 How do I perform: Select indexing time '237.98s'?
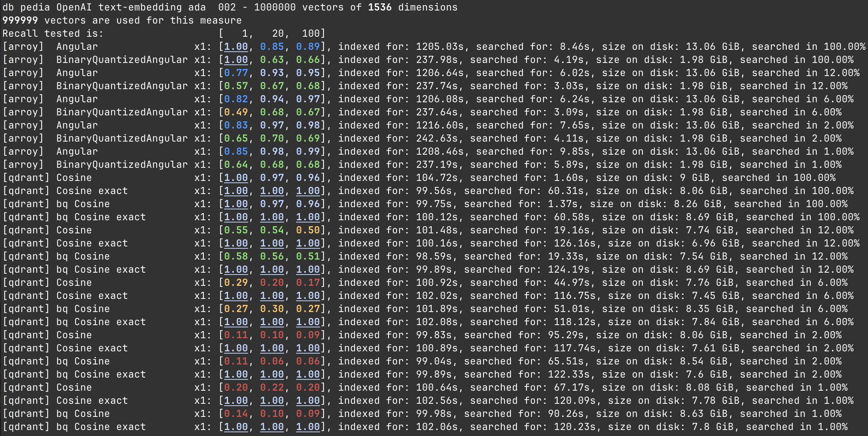[x=437, y=60]
